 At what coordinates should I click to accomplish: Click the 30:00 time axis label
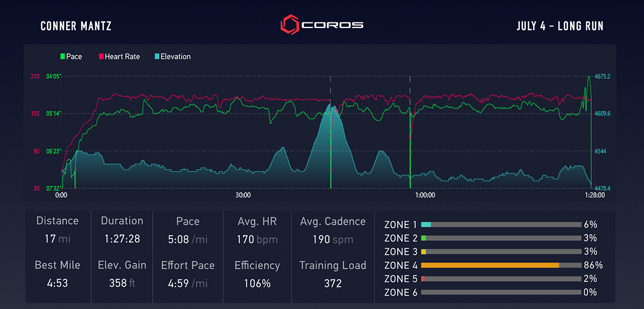click(243, 195)
